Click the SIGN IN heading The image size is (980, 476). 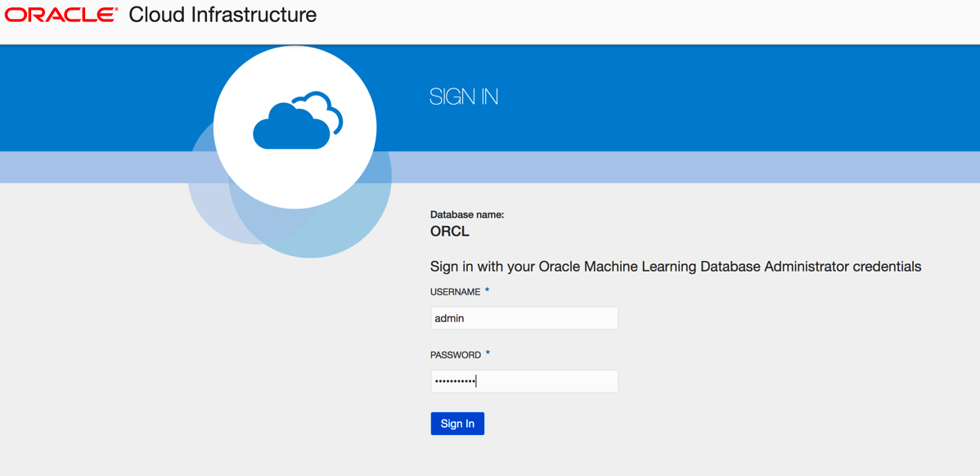(464, 97)
